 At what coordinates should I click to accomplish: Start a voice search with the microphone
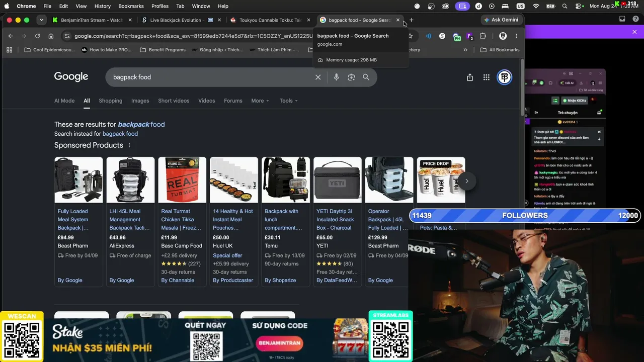click(x=336, y=77)
